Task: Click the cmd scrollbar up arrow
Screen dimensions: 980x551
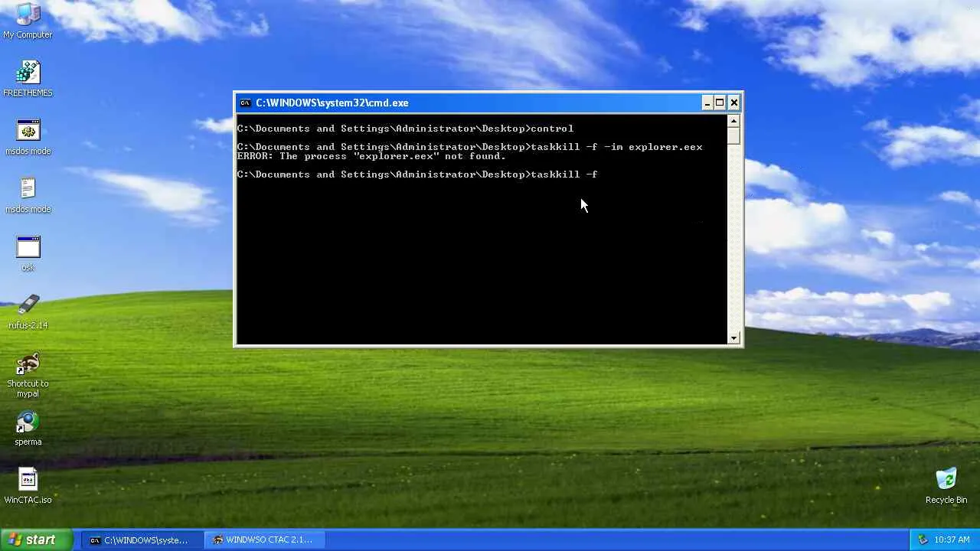Action: 733,121
